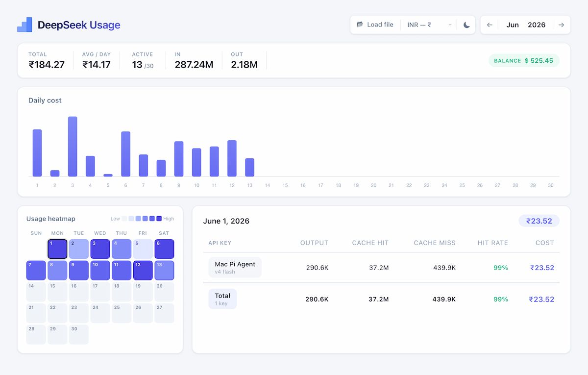Select the tallest bar for day 3

[73, 147]
